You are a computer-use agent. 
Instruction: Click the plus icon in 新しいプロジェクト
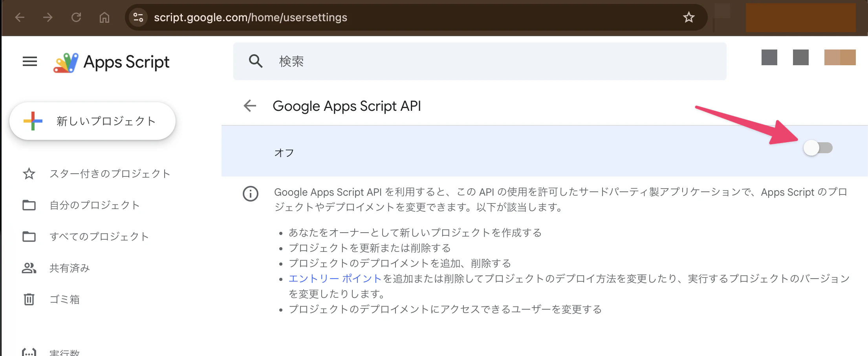(33, 121)
